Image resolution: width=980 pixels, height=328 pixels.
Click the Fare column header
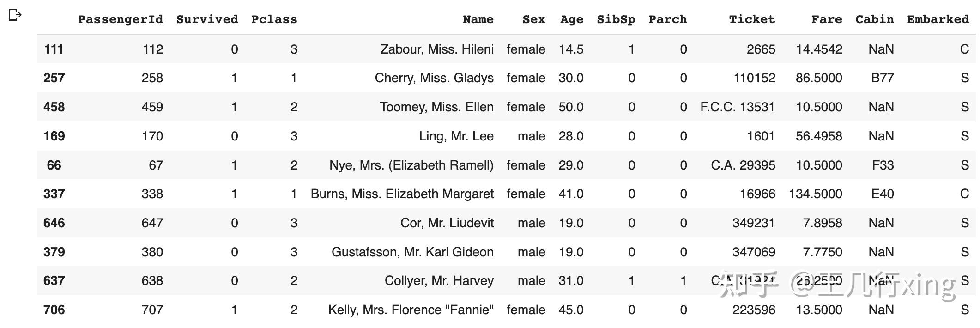click(x=826, y=19)
